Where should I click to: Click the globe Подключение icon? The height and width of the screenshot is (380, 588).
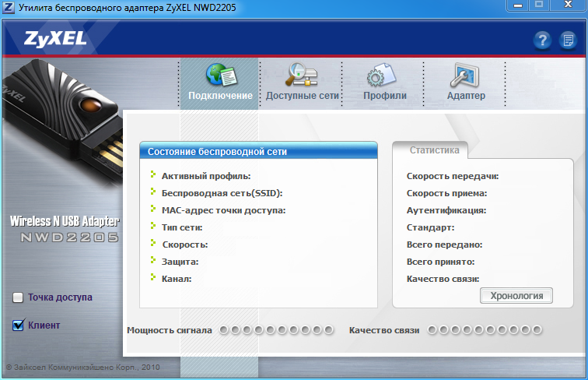tap(221, 74)
